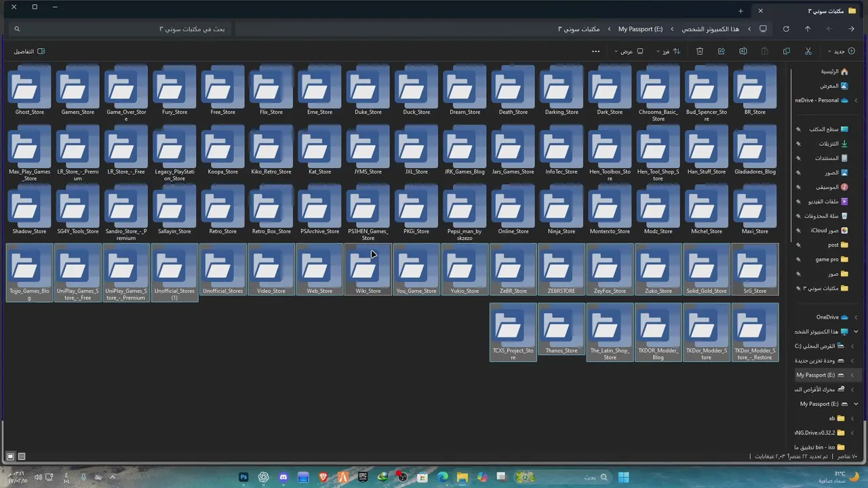
Task: Click the chevron after My Passport (E:) breadcrumb
Action: 609,29
